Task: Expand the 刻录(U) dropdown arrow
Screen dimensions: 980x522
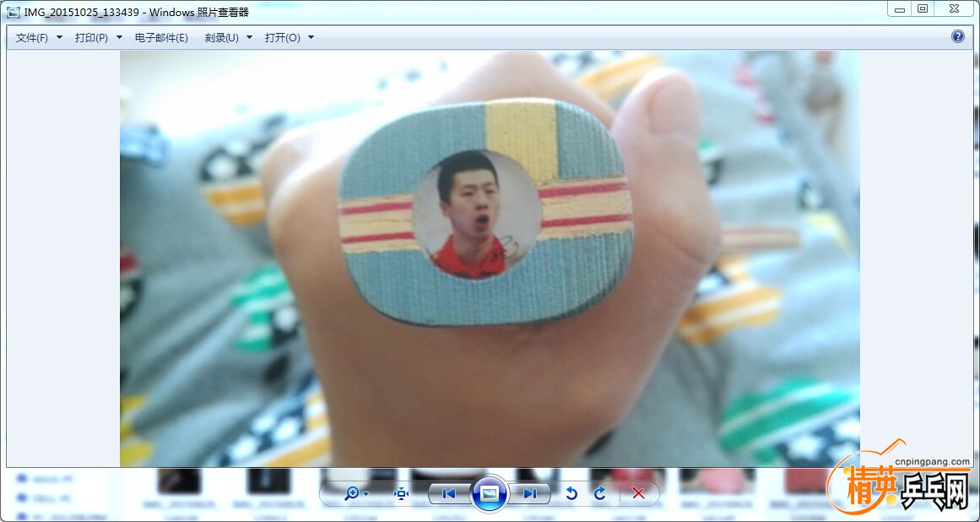Action: tap(250, 38)
